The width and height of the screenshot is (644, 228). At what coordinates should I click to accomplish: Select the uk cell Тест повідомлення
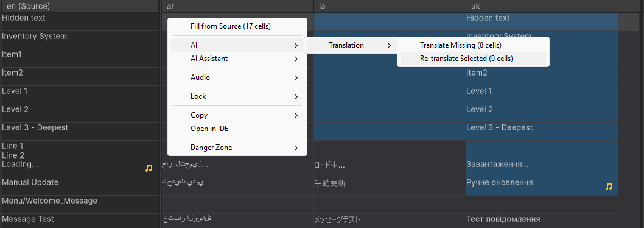pos(542,221)
